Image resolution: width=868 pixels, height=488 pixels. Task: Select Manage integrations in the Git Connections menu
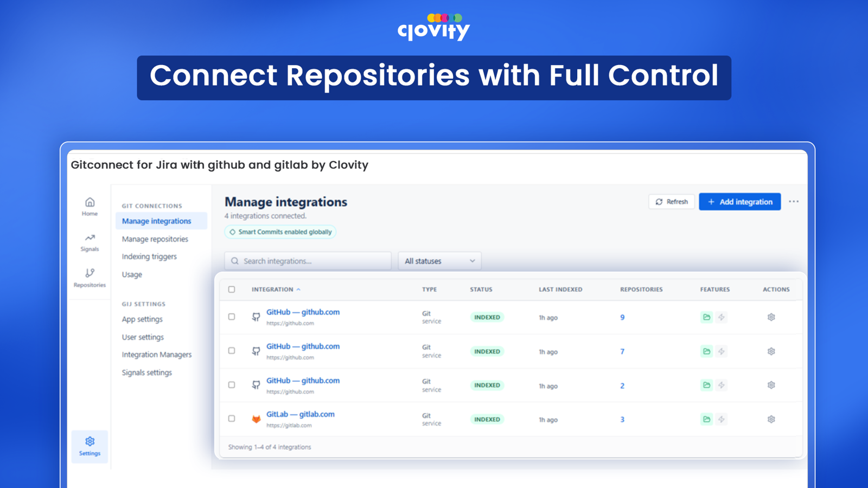[161, 221]
